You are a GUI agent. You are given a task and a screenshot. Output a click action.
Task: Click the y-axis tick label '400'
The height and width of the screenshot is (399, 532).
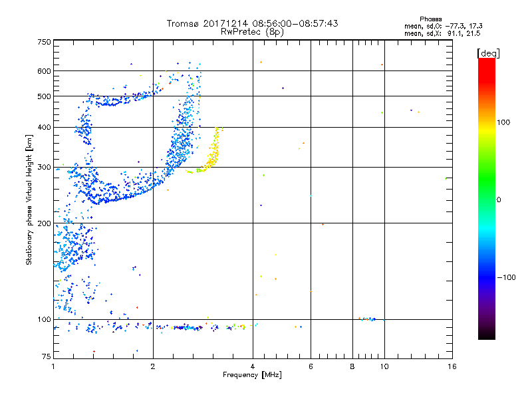[44, 127]
